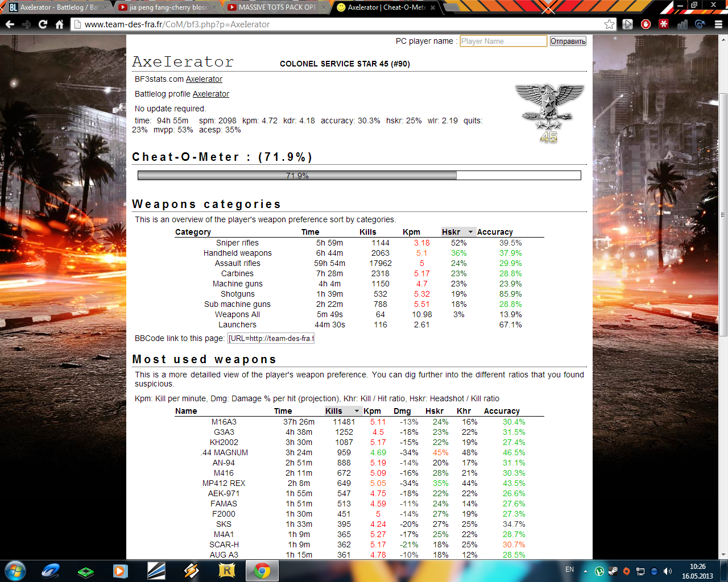
Task: Open the orange media player taskbar icon
Action: click(121, 571)
